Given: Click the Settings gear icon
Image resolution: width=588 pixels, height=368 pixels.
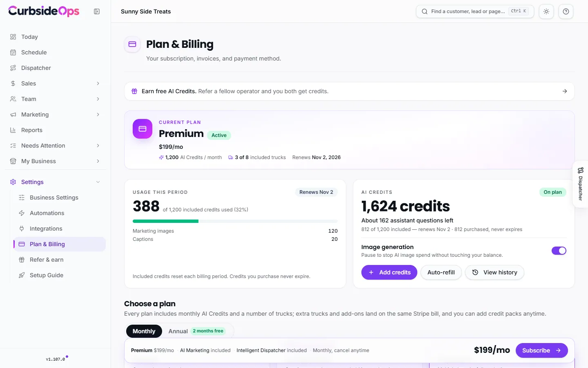Looking at the screenshot, I should coord(13,182).
